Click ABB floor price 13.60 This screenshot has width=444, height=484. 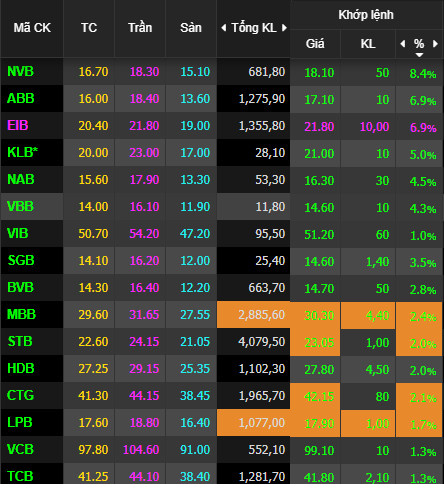point(195,99)
